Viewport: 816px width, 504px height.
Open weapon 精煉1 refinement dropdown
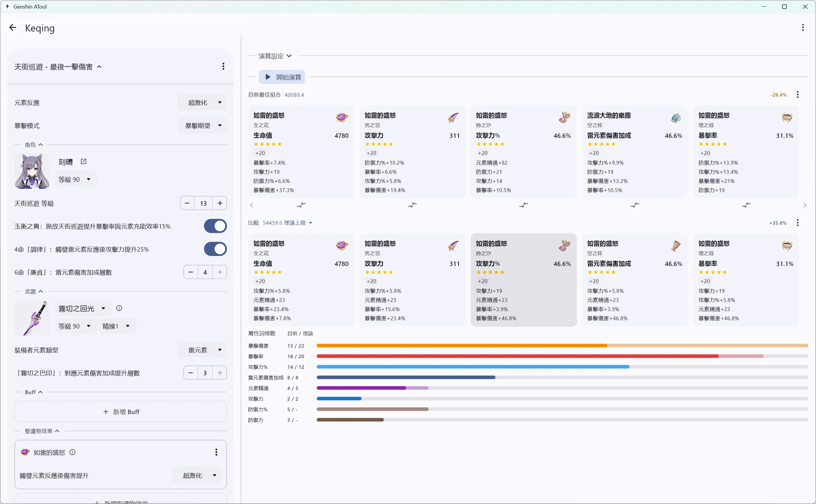pyautogui.click(x=117, y=326)
